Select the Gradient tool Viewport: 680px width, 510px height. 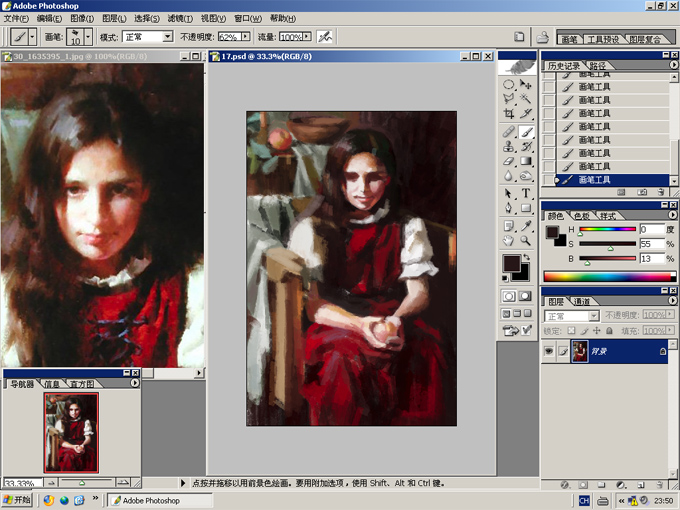526,161
